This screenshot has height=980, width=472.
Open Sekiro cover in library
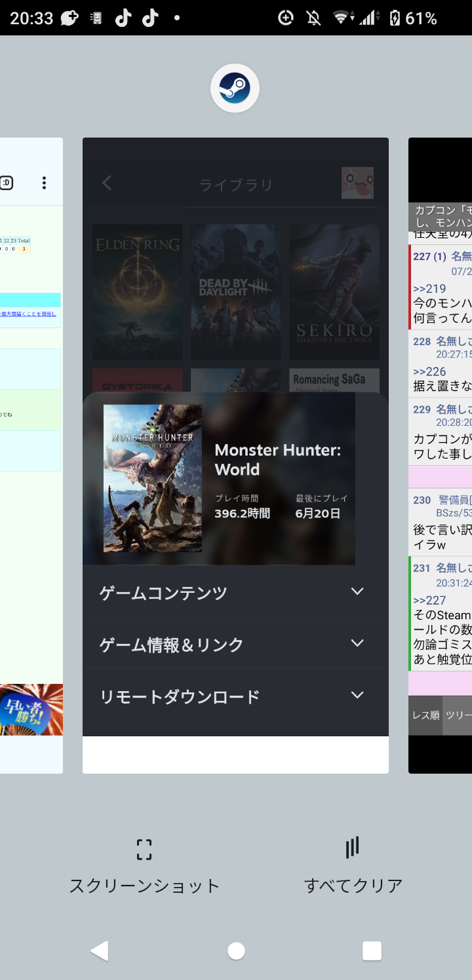(x=334, y=292)
